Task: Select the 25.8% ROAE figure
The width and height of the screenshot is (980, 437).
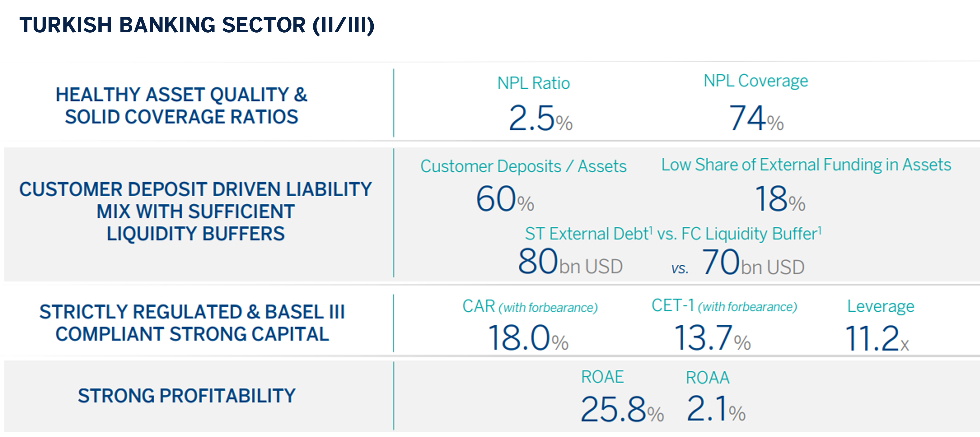Action: [x=622, y=410]
